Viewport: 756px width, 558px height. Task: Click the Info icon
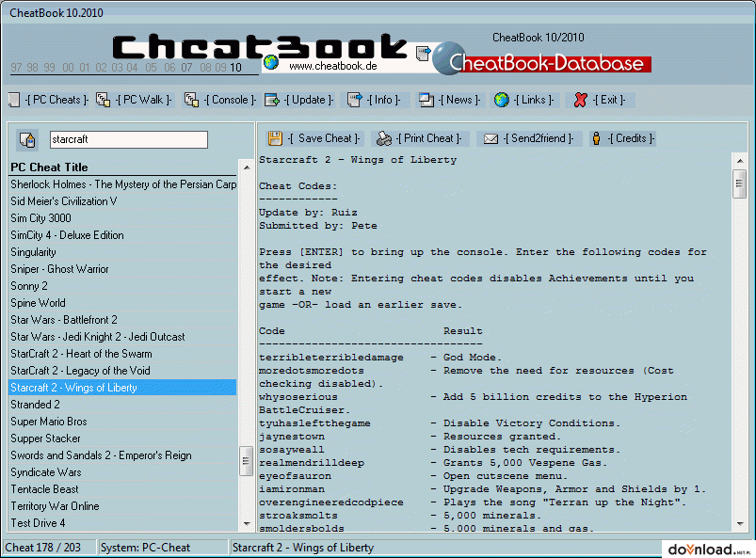(x=354, y=100)
